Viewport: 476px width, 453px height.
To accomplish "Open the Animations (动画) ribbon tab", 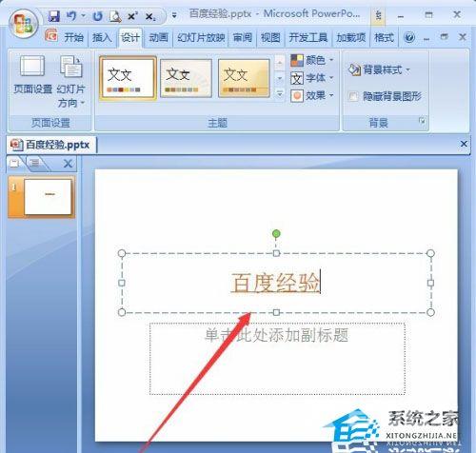I will point(158,37).
